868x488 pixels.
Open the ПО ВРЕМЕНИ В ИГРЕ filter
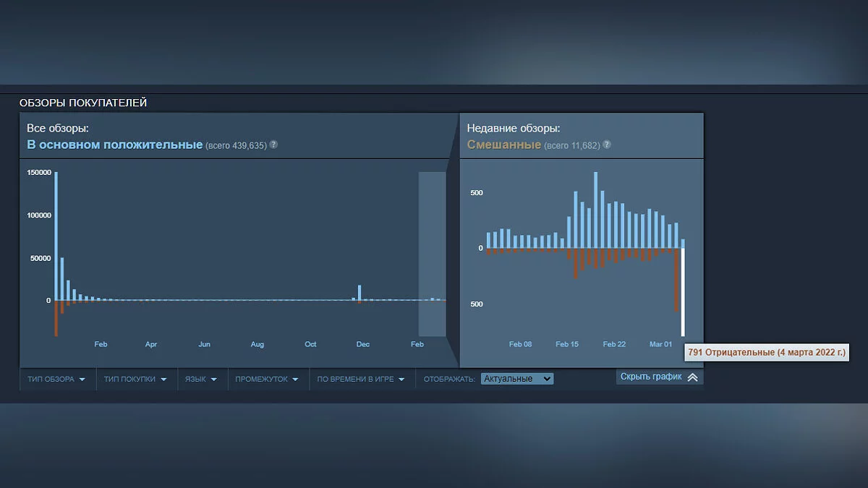(360, 379)
